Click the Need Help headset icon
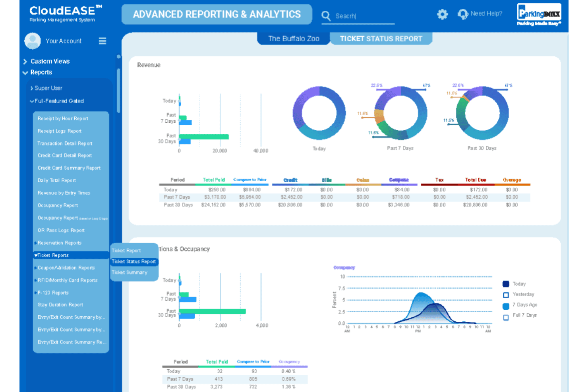This screenshot has height=392, width=588. (x=462, y=14)
